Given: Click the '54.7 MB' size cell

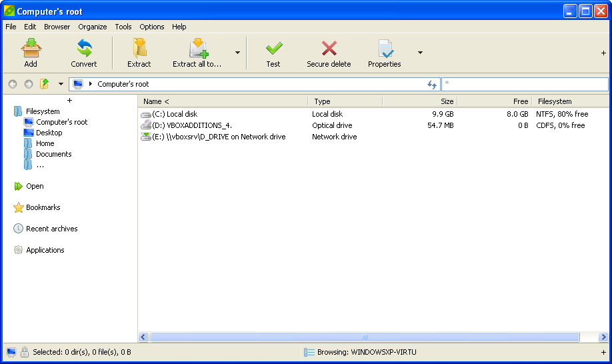Looking at the screenshot, I should [x=440, y=125].
